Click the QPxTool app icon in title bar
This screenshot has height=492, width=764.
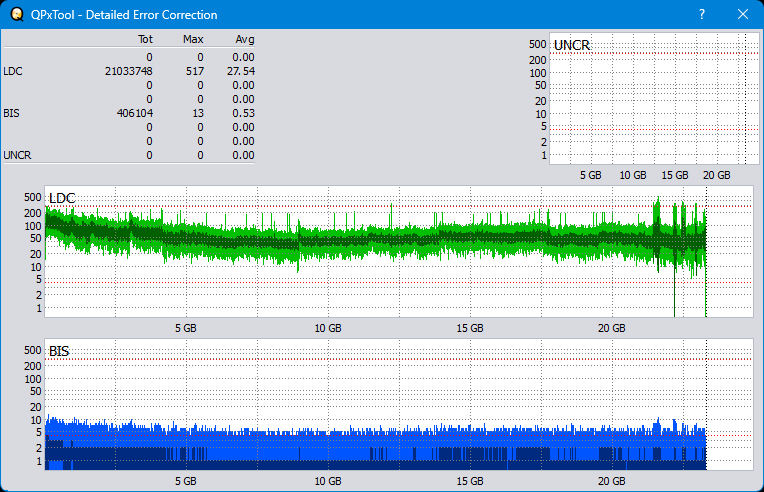point(17,15)
